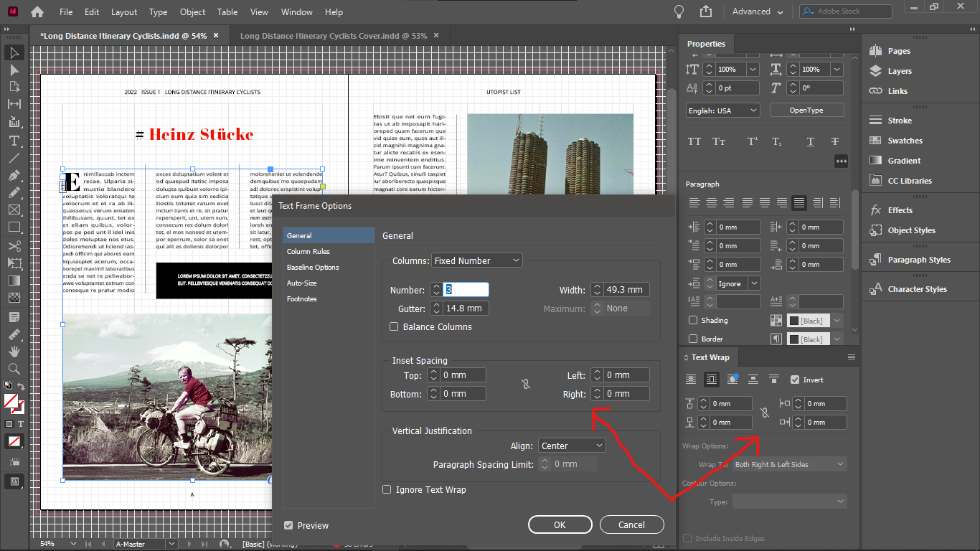This screenshot has height=551, width=980.
Task: Open the Object menu
Action: tap(192, 11)
